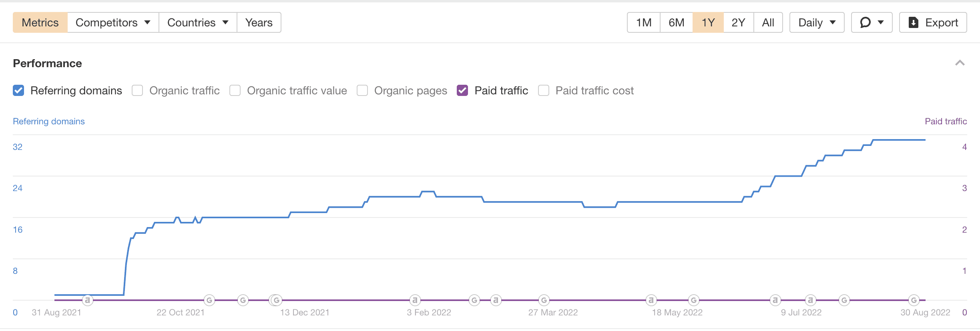Click the 3 Feb 2022 date label
980x331 pixels.
(x=429, y=312)
